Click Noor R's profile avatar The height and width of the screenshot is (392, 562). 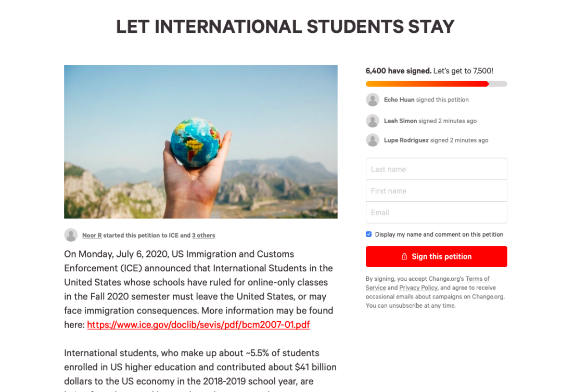click(x=71, y=235)
